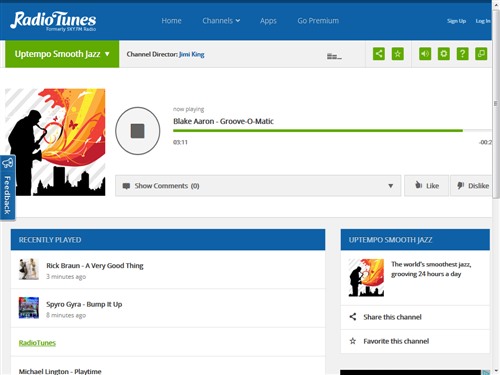Image resolution: width=500 pixels, height=375 pixels.
Task: Click the RadioTunes logo
Action: click(53, 21)
